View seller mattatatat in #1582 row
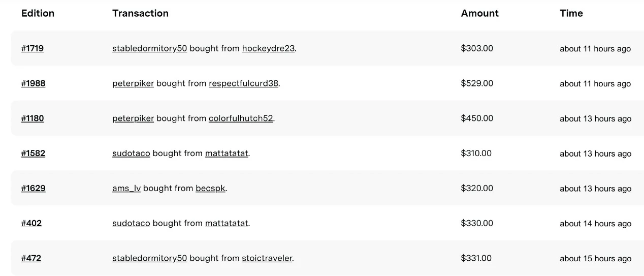Image resolution: width=644 pixels, height=276 pixels. tap(227, 153)
